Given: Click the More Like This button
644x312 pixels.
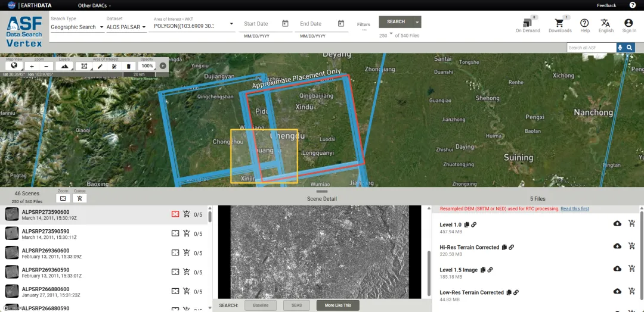Looking at the screenshot, I should [x=338, y=305].
